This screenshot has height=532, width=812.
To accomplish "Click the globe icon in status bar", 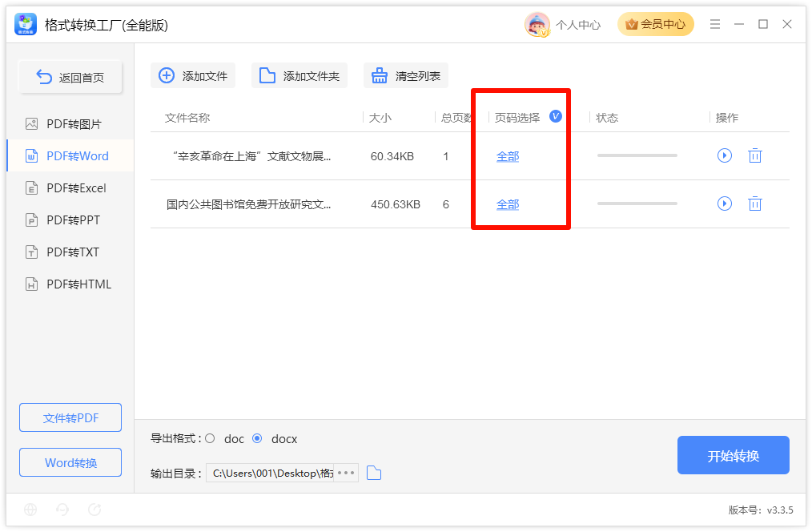I will click(x=30, y=510).
